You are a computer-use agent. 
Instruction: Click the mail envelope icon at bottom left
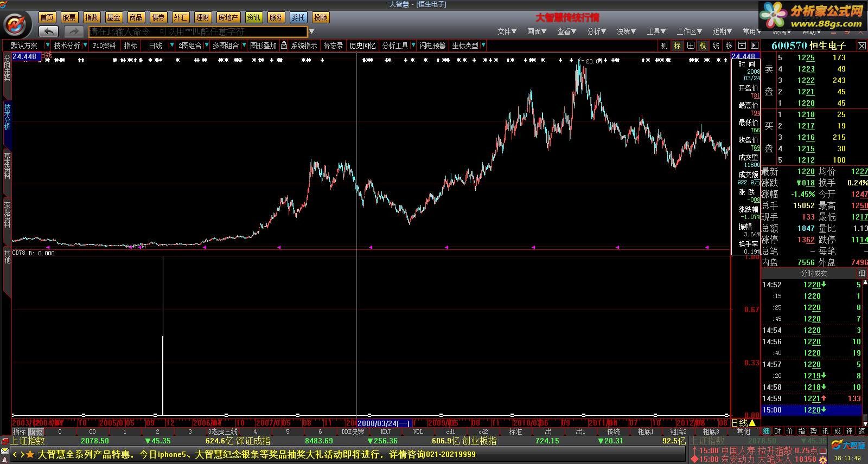5,451
